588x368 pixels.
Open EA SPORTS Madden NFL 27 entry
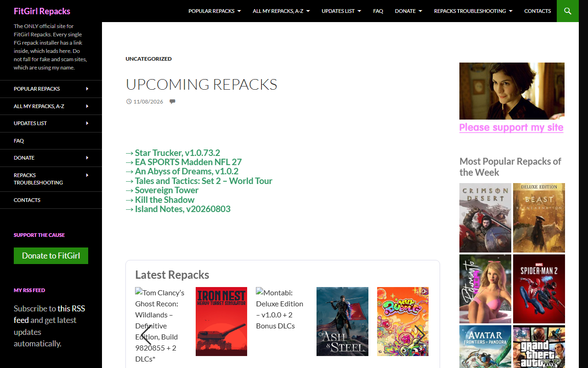coord(188,162)
